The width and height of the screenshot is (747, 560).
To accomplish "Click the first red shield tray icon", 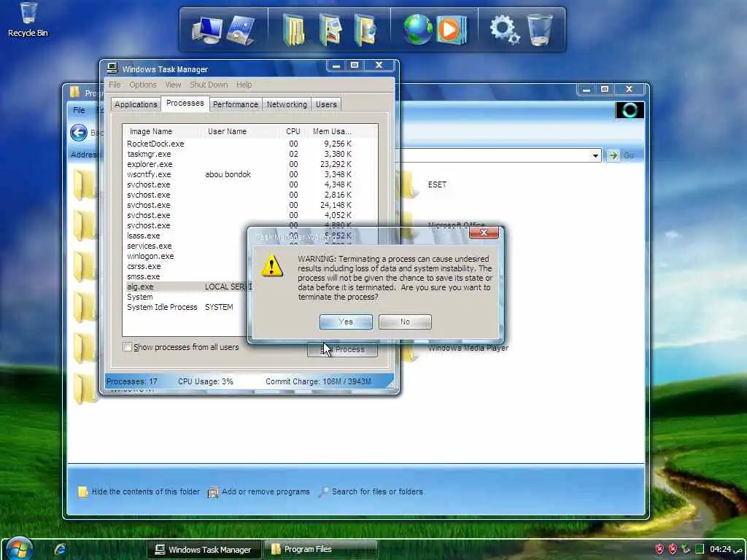I will (x=659, y=549).
